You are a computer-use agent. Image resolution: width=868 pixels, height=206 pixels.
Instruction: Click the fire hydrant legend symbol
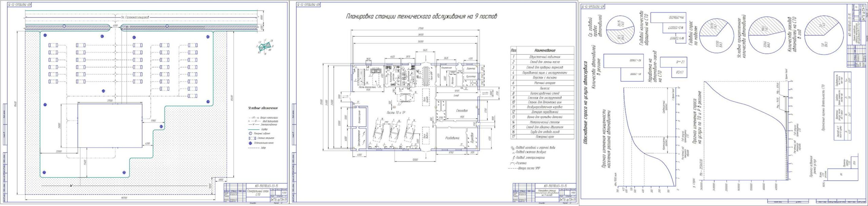[250, 134]
